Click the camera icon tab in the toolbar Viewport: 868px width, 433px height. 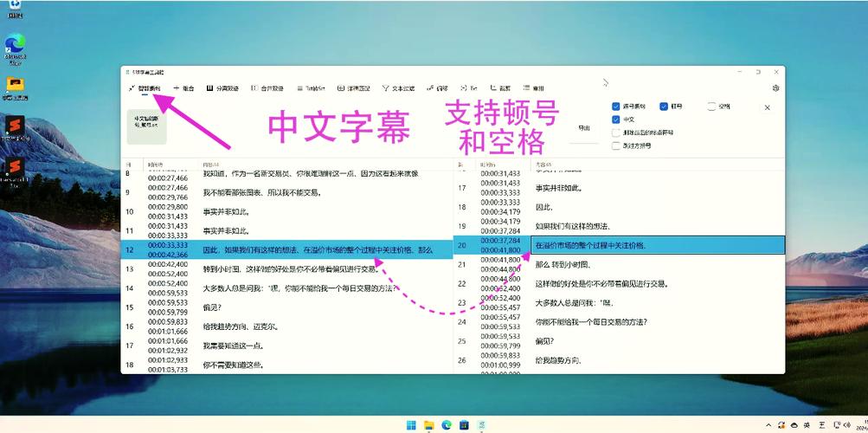tap(354, 88)
